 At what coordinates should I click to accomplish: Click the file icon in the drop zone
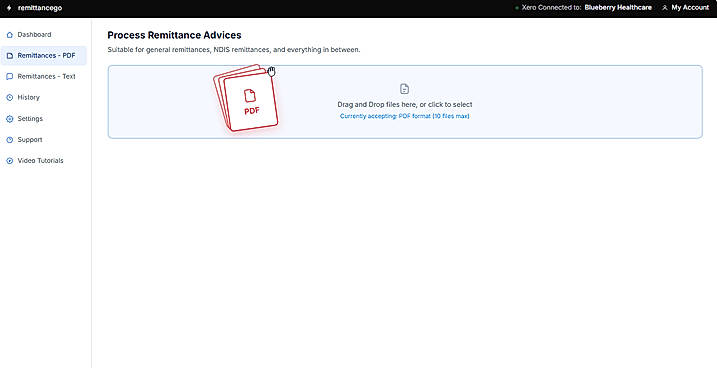[x=405, y=89]
